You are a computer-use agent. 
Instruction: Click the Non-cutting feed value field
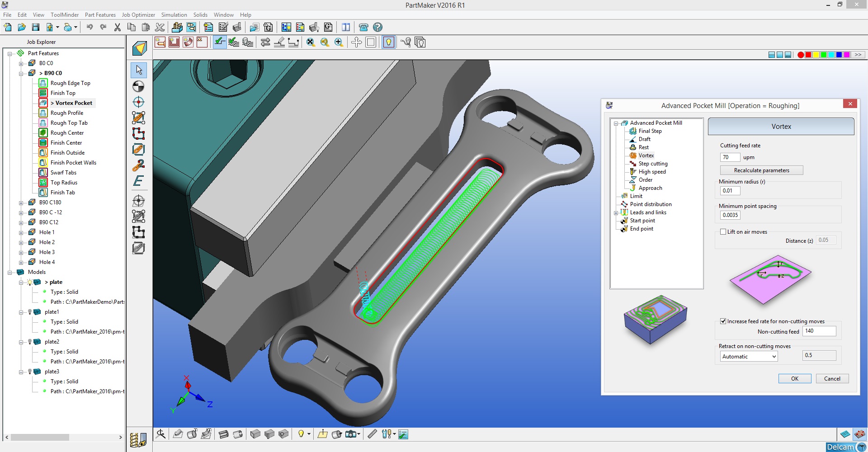tap(819, 331)
